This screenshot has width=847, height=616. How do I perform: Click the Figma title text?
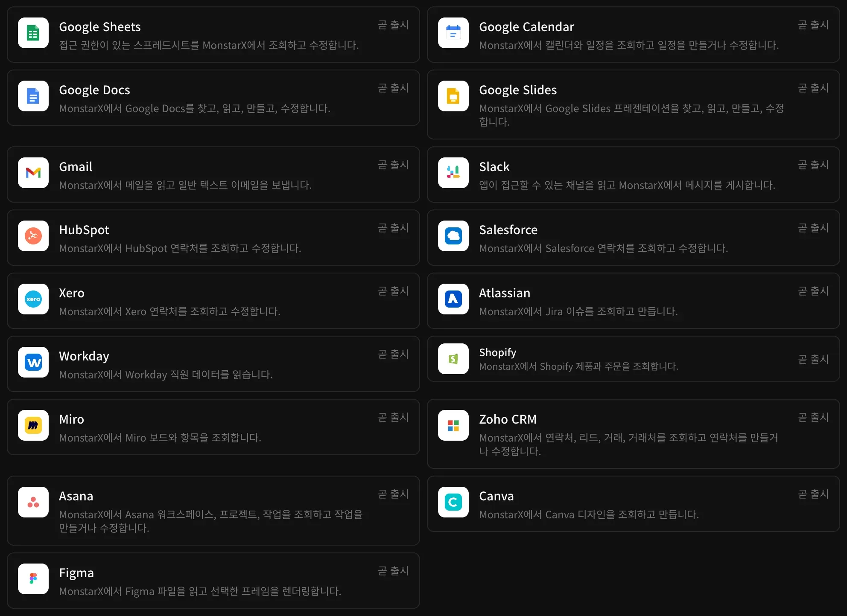coord(76,573)
